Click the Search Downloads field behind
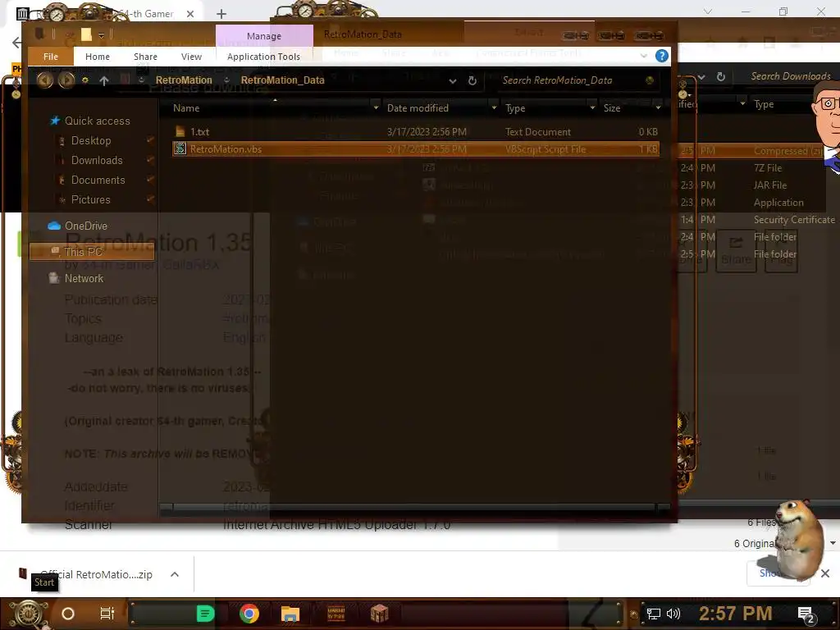Screen dimensions: 840x630 pyautogui.click(x=791, y=76)
